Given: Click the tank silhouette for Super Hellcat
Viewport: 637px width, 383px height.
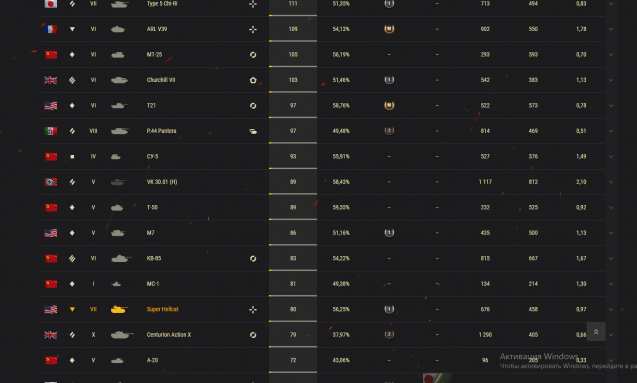Looking at the screenshot, I should coord(119,309).
